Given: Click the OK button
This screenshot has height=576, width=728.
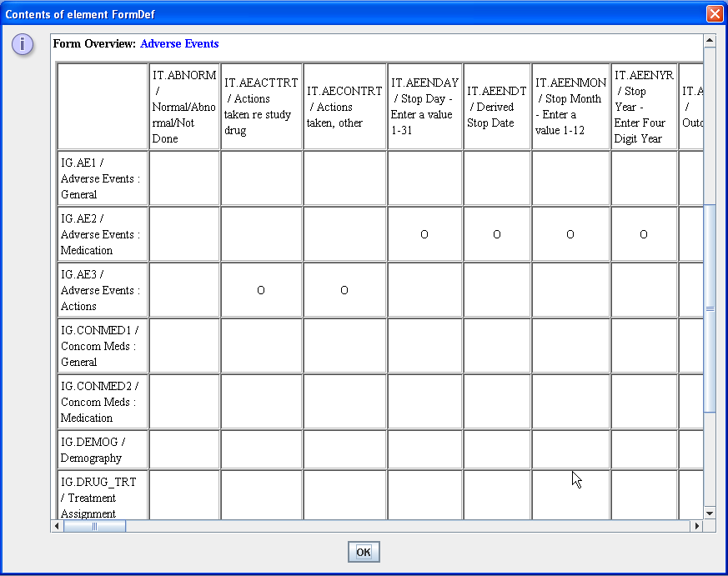Looking at the screenshot, I should click(x=364, y=552).
